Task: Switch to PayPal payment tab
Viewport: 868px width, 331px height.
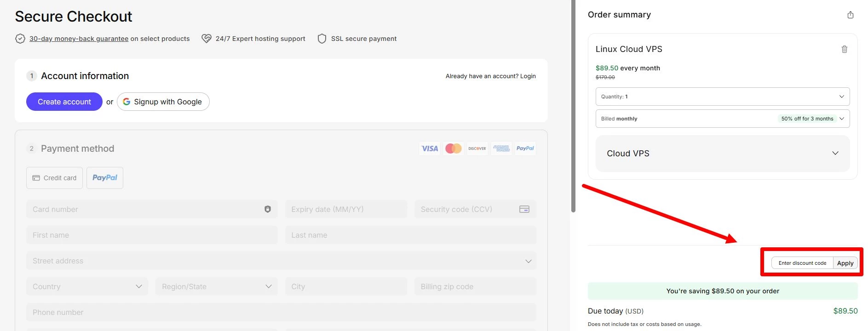Action: 105,178
